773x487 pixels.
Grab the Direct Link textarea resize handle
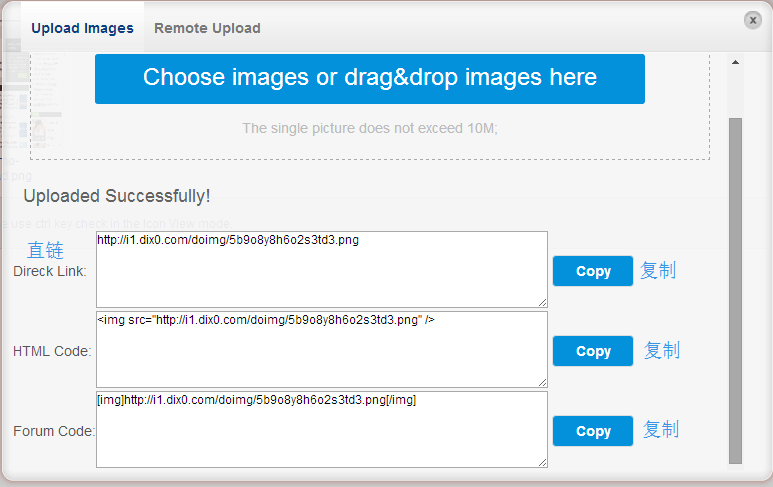pyautogui.click(x=542, y=303)
